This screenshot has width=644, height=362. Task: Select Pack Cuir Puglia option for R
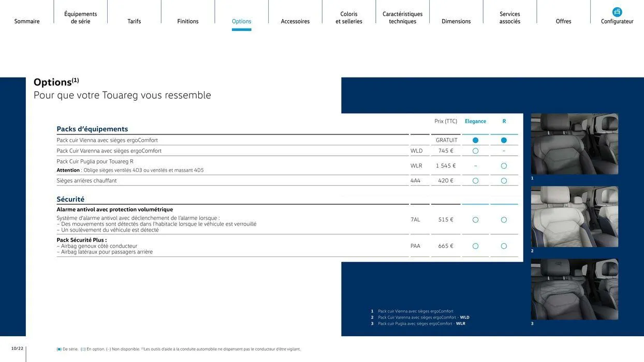coord(504,166)
